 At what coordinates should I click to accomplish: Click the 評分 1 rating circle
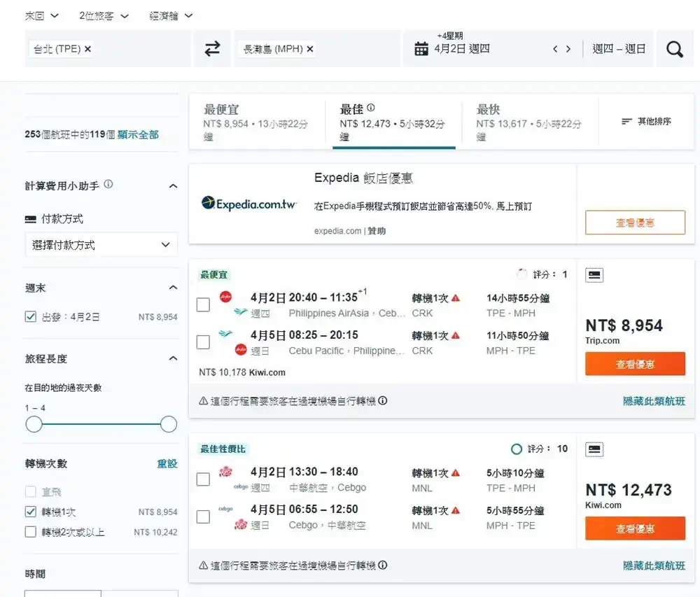pyautogui.click(x=521, y=274)
